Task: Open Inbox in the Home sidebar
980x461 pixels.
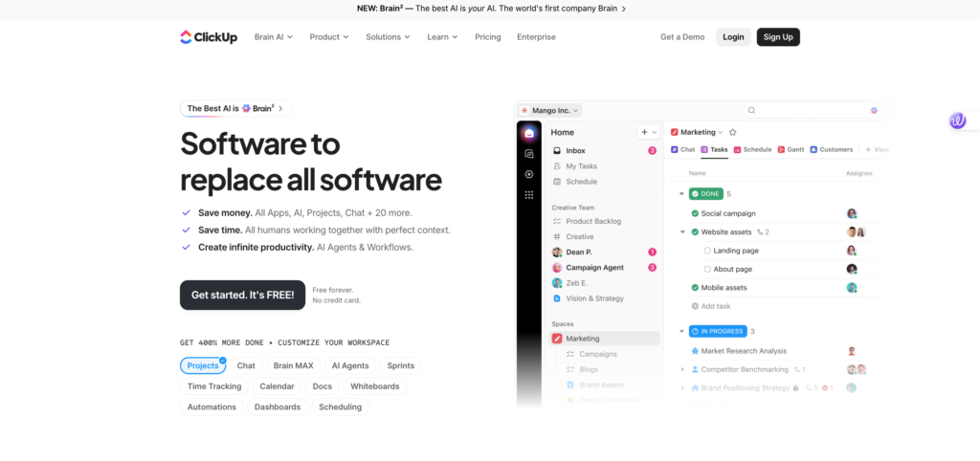Action: 605,150
